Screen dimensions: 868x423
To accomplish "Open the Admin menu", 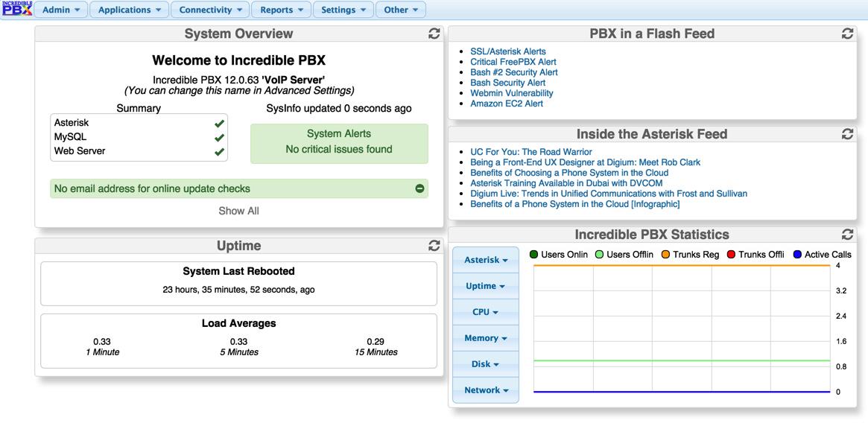I will (x=61, y=10).
